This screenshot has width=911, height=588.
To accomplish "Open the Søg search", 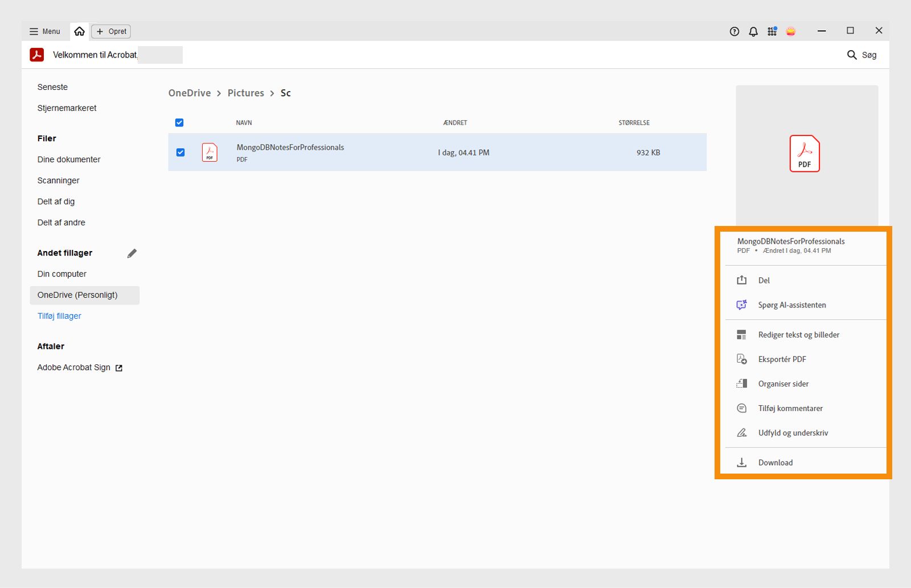I will click(862, 55).
